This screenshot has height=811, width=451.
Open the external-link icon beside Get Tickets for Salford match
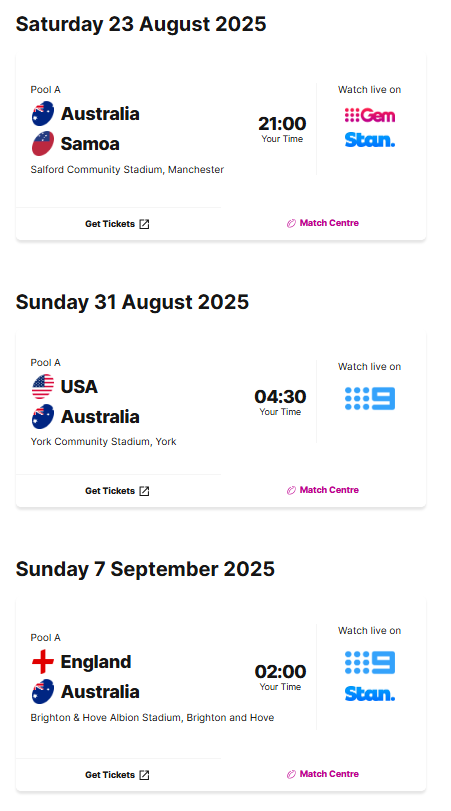pyautogui.click(x=144, y=224)
